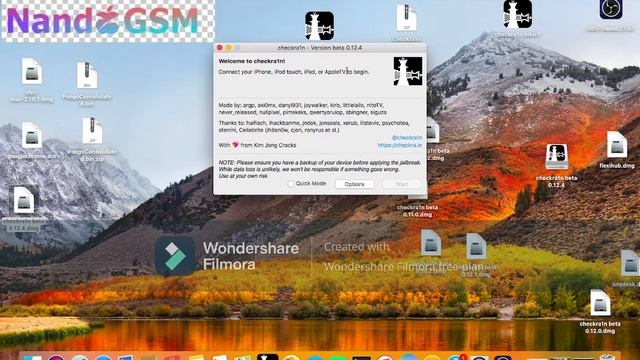This screenshot has height=360, width=640.
Task: Click the 'Thanks to:' credits text
Action: click(x=314, y=127)
